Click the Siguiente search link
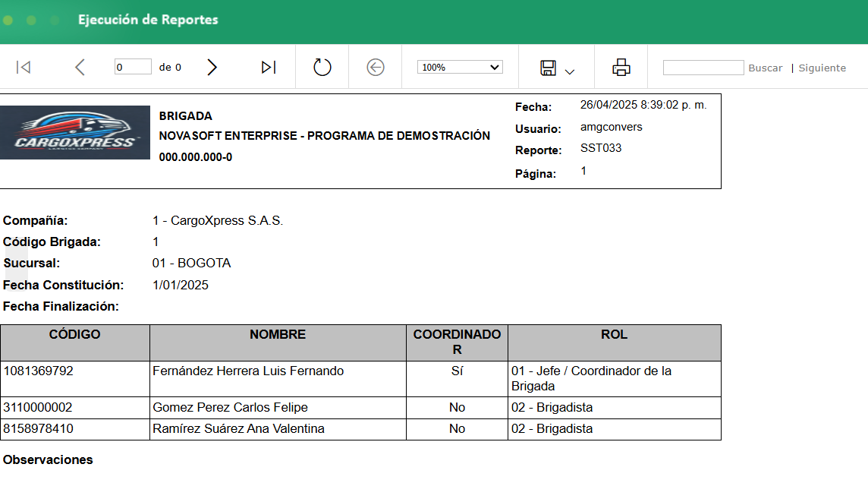The height and width of the screenshot is (502, 868). [x=822, y=68]
